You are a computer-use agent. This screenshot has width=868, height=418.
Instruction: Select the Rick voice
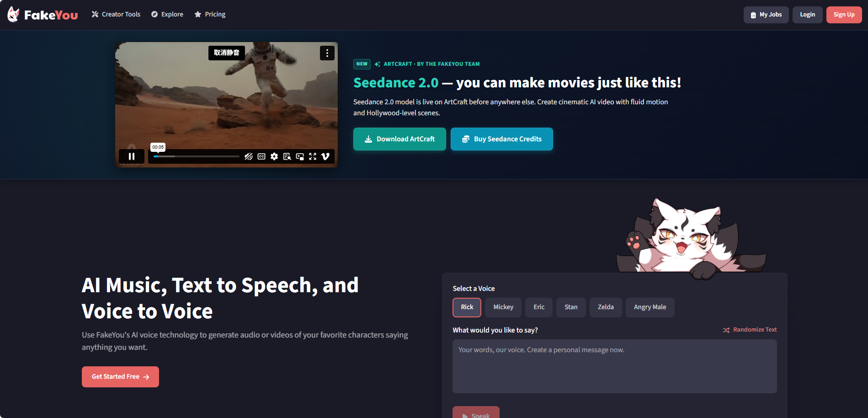pyautogui.click(x=467, y=307)
